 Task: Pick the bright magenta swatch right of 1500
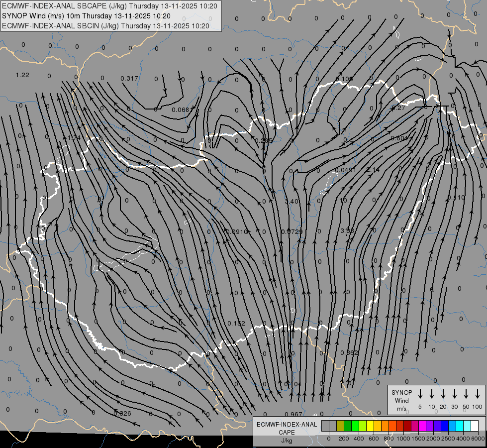click(422, 426)
